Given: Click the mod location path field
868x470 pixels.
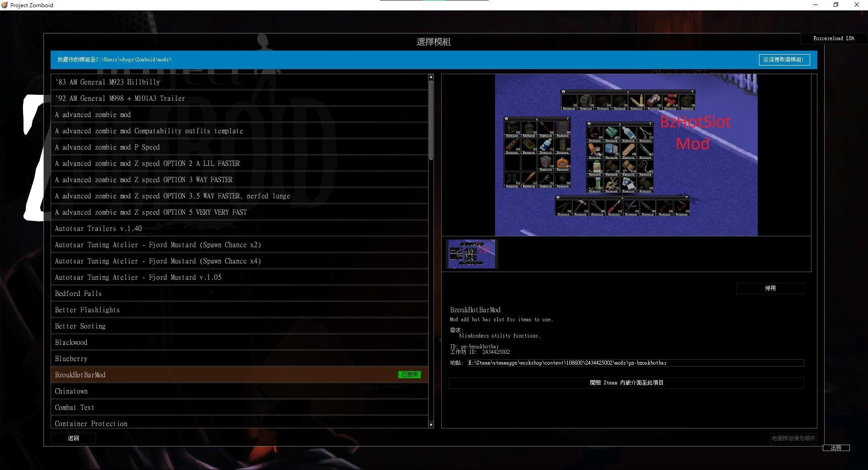Looking at the screenshot, I should click(x=636, y=363).
